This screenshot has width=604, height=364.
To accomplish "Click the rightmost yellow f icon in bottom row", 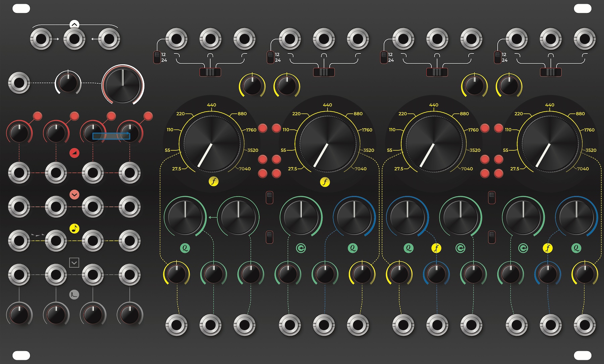I will [548, 248].
